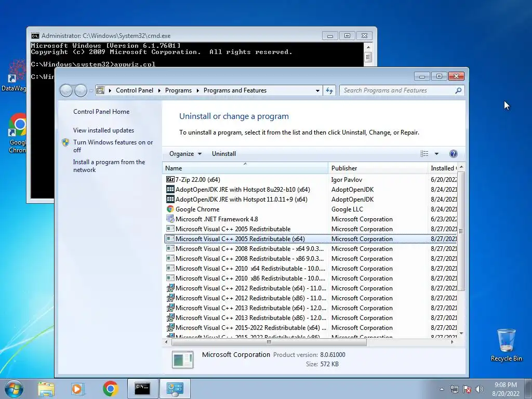Click Programs and Features breadcrumb
This screenshot has width=532, height=399.
[x=235, y=90]
